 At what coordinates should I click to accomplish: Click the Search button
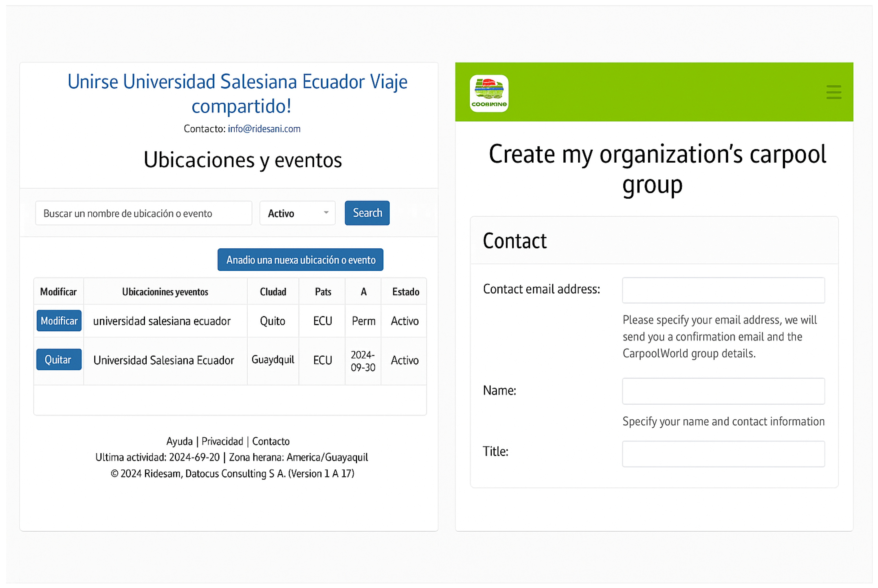367,213
